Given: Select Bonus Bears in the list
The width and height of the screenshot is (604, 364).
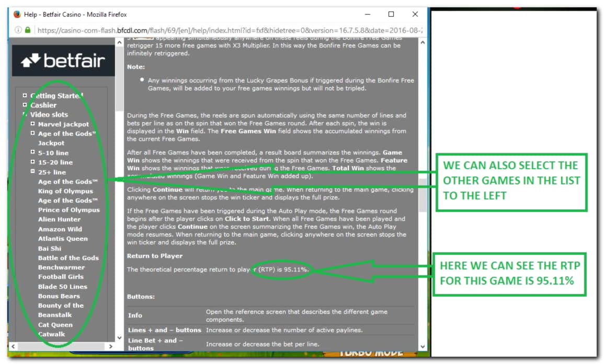Looking at the screenshot, I should [x=59, y=296].
